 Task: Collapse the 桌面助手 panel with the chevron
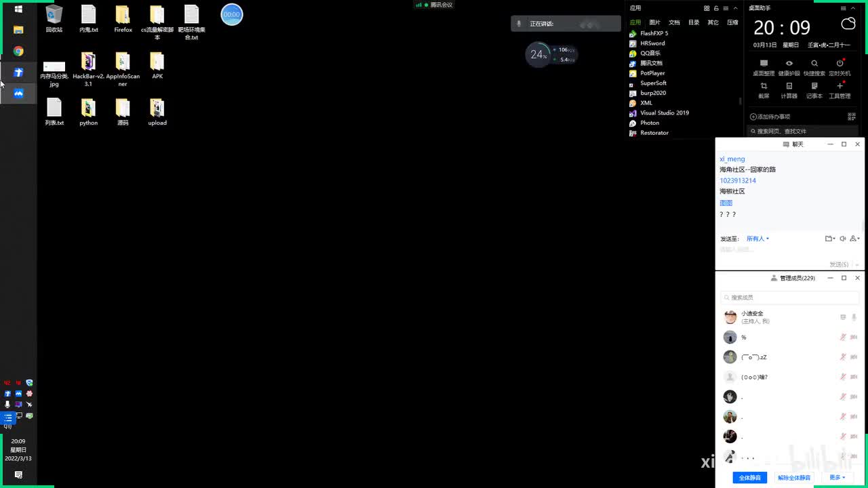pyautogui.click(x=854, y=8)
